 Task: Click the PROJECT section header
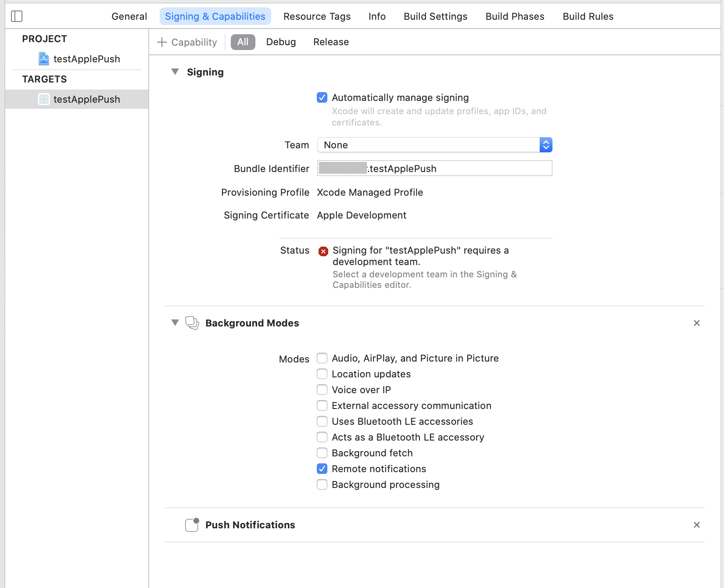coord(44,39)
